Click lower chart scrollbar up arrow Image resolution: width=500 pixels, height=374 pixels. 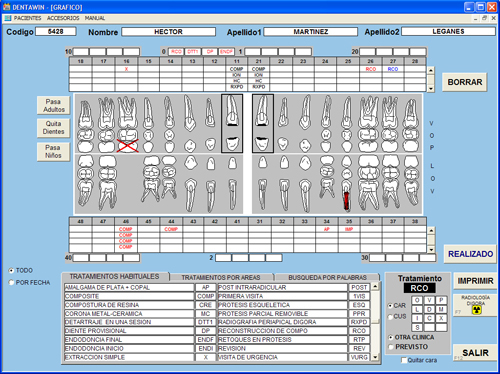(431, 230)
